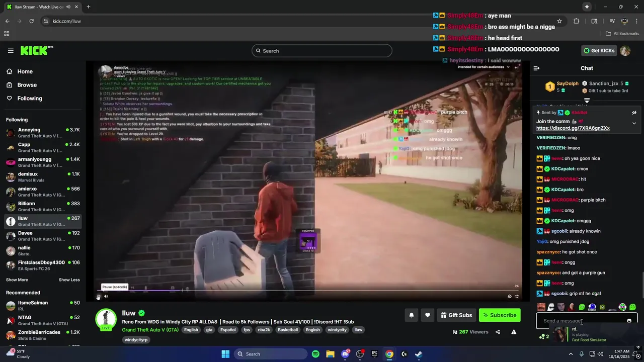
Task: Click Get KICKs button
Action: point(599,51)
